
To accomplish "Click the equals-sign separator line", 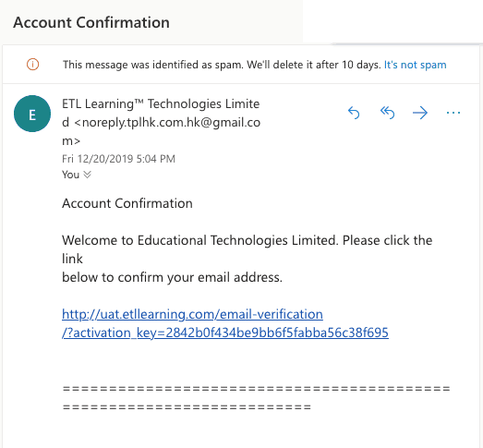I will click(257, 397).
